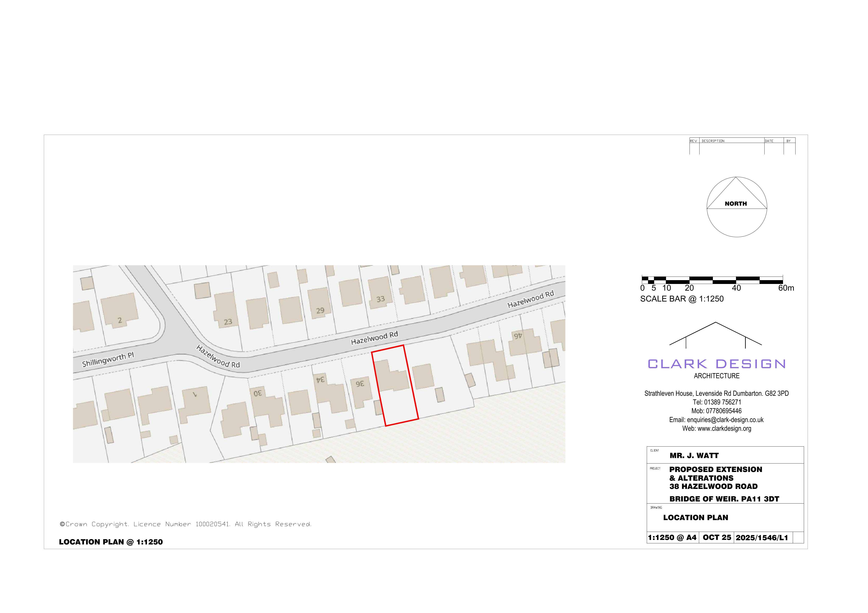
Task: Click the 'Hazelwood Rd' label near house 46
Action: coord(530,299)
